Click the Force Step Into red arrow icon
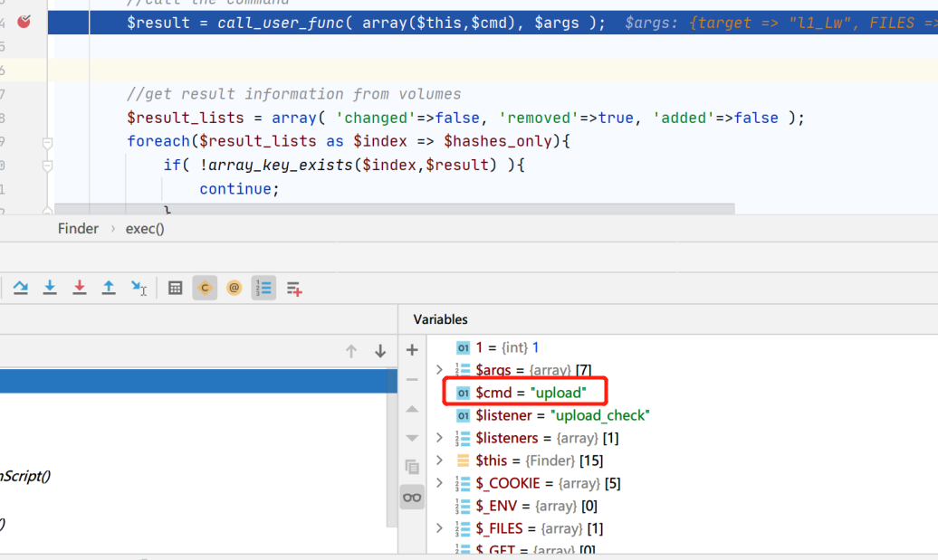Viewport: 938px width, 560px height. click(79, 288)
